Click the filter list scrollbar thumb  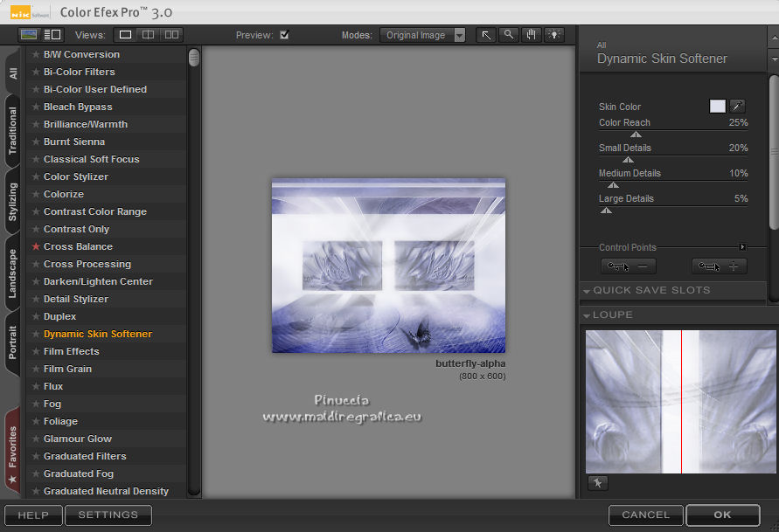[x=194, y=58]
